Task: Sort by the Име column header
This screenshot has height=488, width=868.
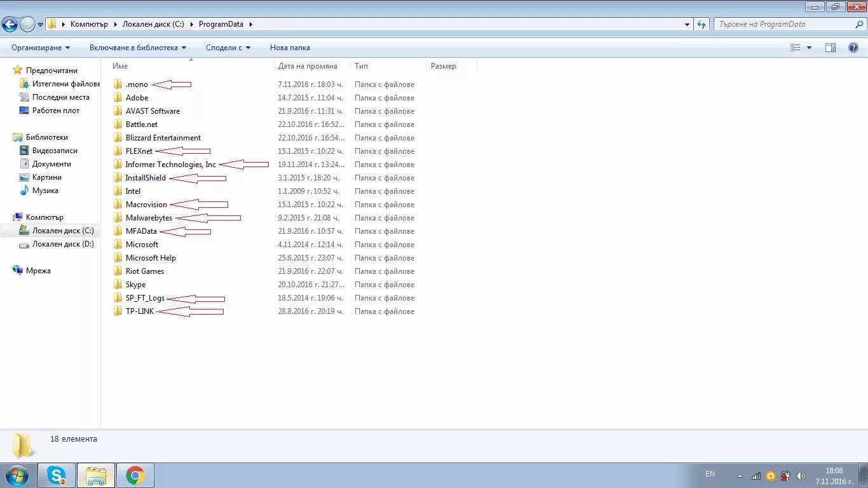Action: point(191,66)
